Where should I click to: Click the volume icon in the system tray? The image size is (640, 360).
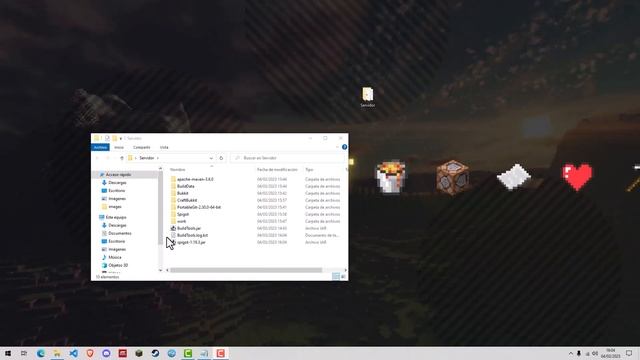[x=595, y=353]
